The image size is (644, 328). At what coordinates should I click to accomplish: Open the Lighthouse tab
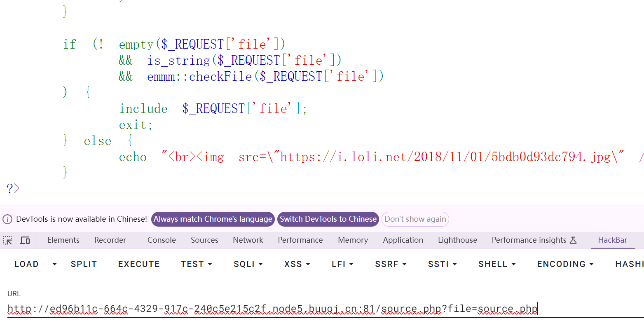(x=457, y=240)
